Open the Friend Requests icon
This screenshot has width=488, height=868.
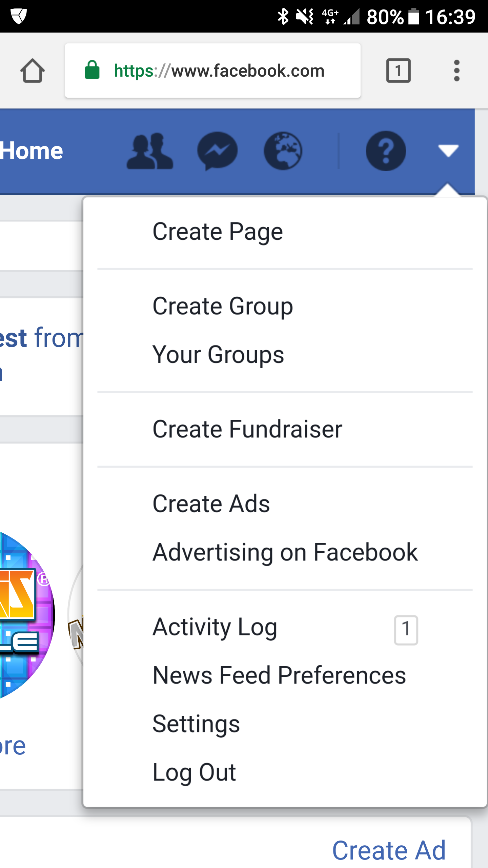150,151
